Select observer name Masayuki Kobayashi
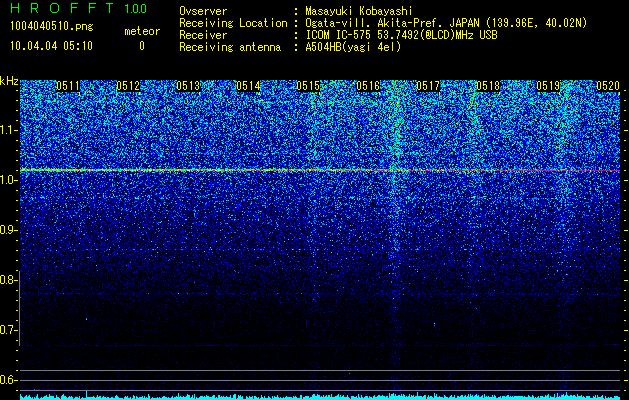 (359, 11)
